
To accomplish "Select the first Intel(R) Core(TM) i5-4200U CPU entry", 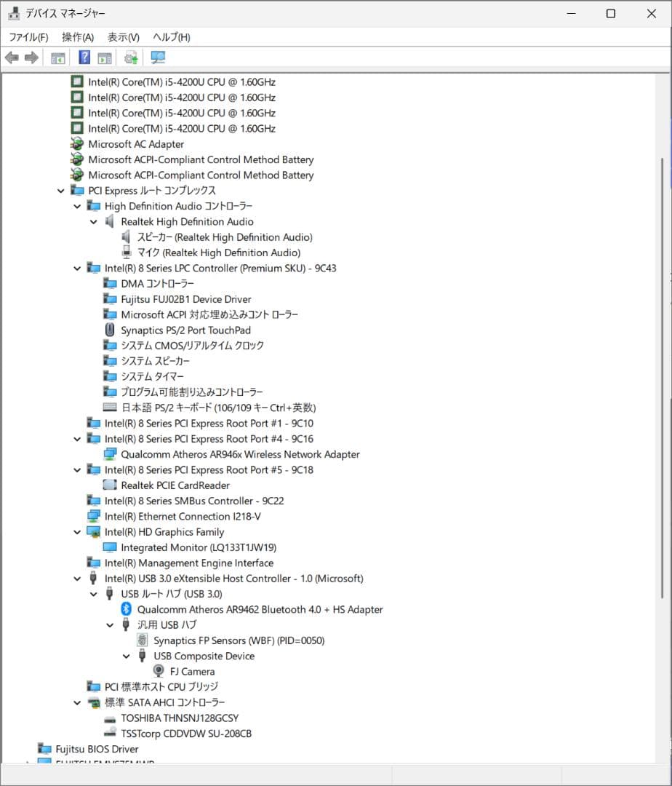I will [182, 82].
